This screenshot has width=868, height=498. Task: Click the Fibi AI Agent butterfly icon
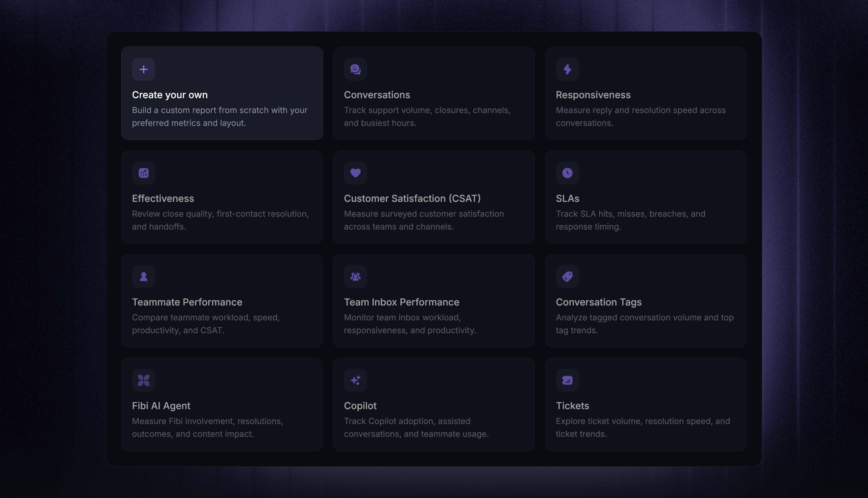point(144,380)
